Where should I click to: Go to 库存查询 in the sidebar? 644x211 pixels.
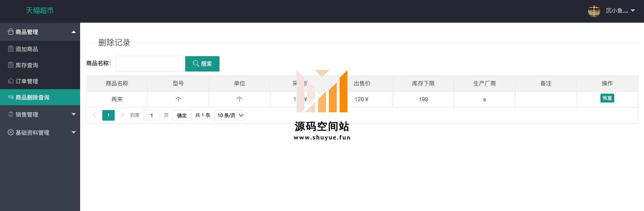pos(27,65)
